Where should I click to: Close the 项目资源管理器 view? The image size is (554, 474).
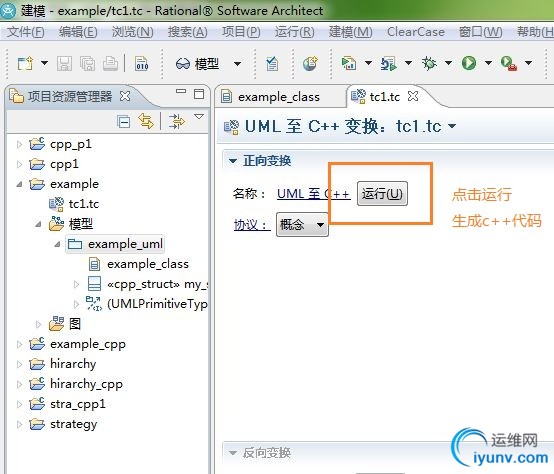coord(125,96)
